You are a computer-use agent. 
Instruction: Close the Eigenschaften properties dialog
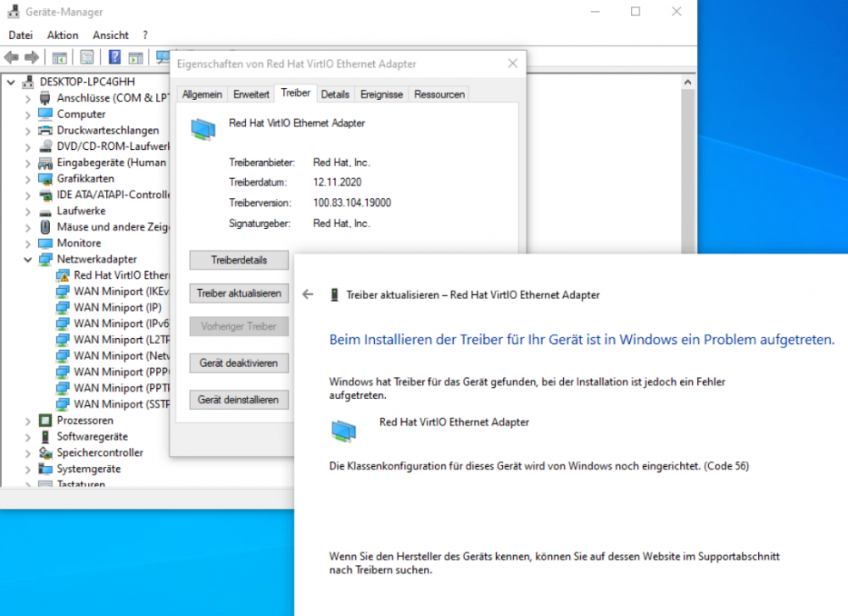[513, 64]
